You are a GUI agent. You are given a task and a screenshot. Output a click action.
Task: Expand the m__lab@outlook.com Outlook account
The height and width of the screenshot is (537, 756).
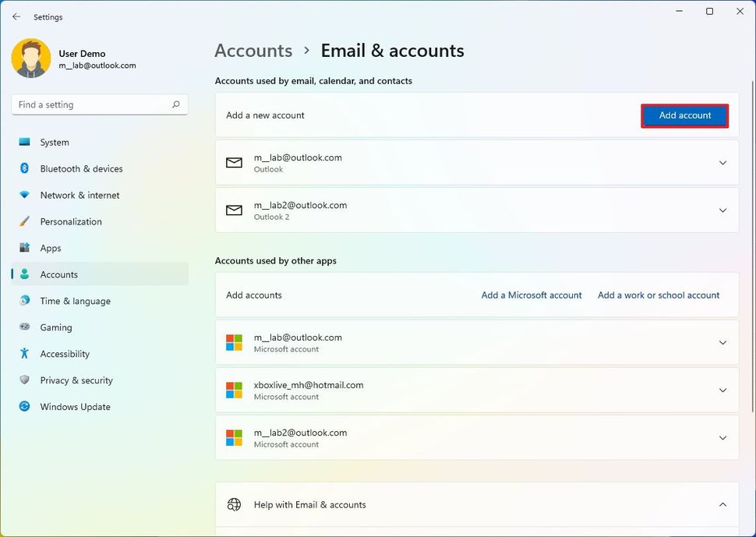click(x=722, y=163)
